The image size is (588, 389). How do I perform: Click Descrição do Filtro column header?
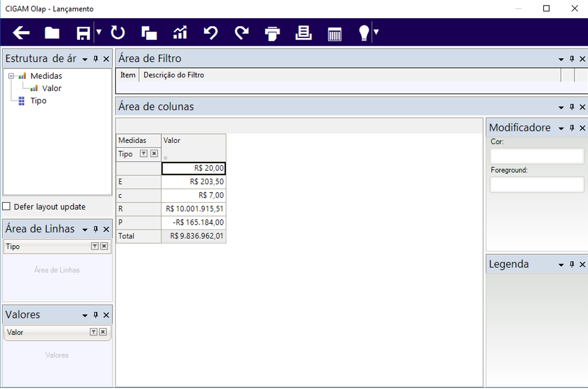pyautogui.click(x=350, y=75)
